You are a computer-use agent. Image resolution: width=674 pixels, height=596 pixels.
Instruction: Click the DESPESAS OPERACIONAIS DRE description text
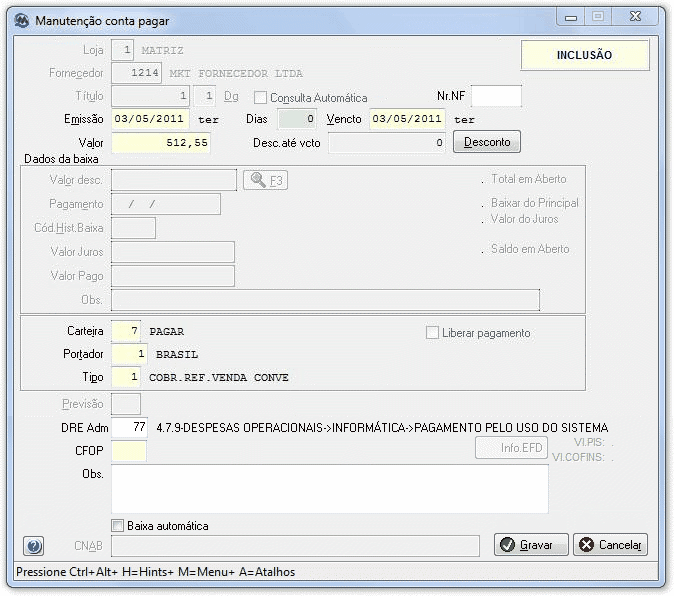383,428
